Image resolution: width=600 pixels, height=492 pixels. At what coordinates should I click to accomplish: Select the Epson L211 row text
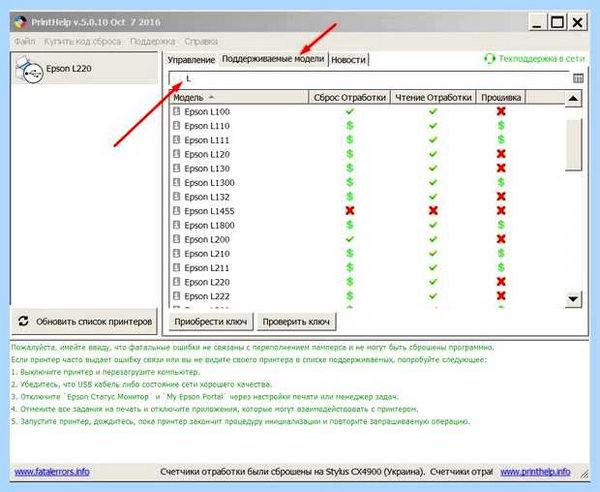(207, 268)
